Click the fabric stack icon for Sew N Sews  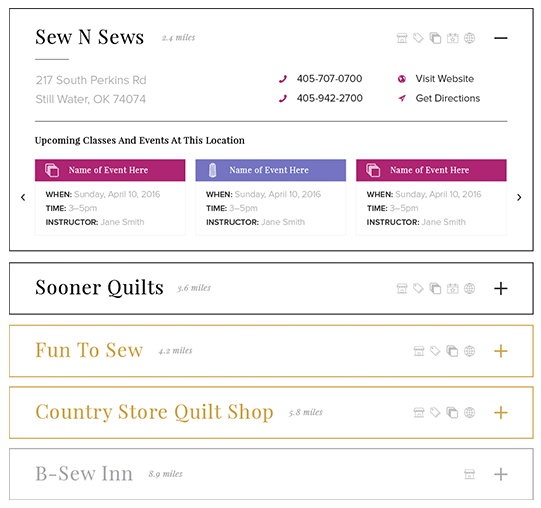coord(435,38)
